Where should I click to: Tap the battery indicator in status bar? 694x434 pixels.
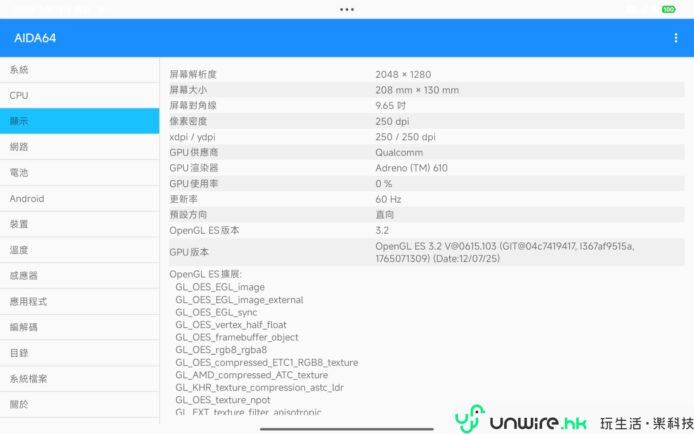(x=668, y=9)
